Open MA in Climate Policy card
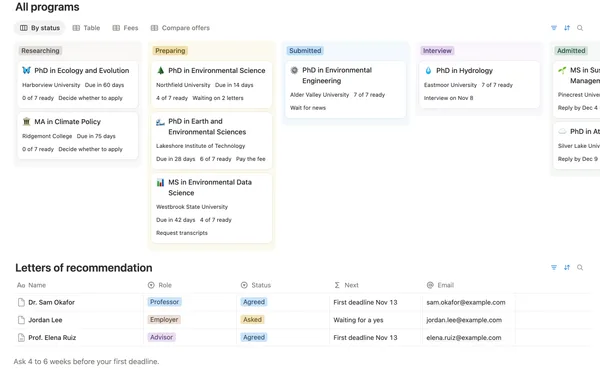600x372 pixels. click(78, 135)
